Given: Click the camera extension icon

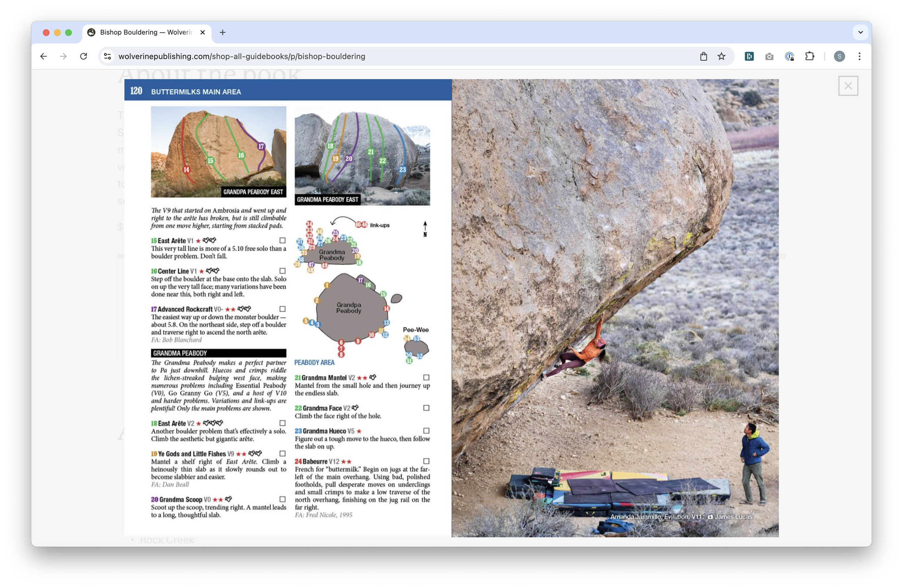Looking at the screenshot, I should pyautogui.click(x=769, y=56).
